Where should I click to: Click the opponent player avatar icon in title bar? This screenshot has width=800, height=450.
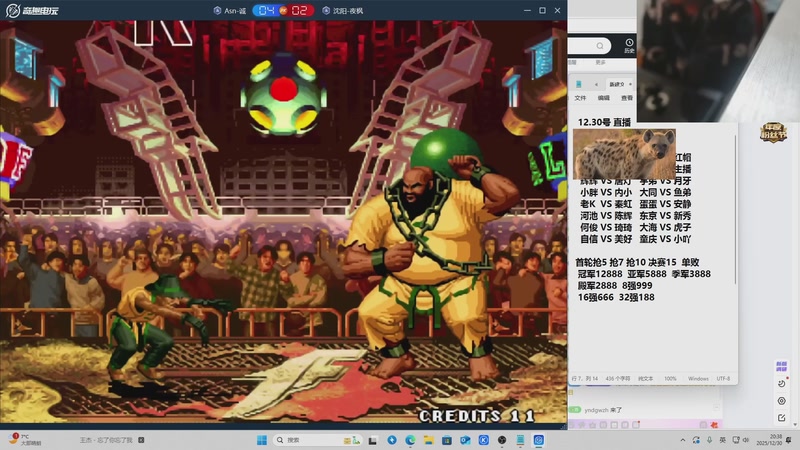click(x=326, y=10)
